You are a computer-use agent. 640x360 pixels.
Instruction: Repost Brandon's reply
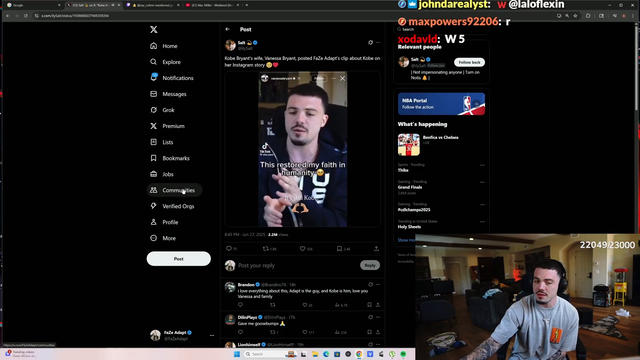click(273, 305)
